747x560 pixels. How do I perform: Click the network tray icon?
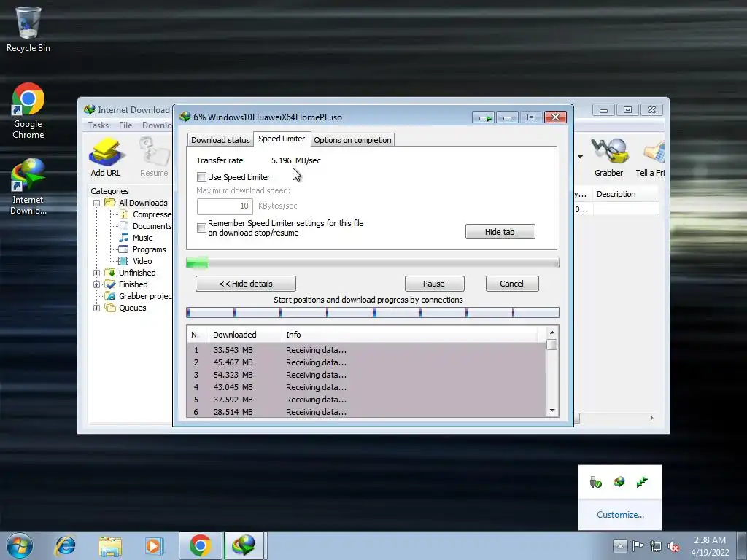pyautogui.click(x=656, y=546)
